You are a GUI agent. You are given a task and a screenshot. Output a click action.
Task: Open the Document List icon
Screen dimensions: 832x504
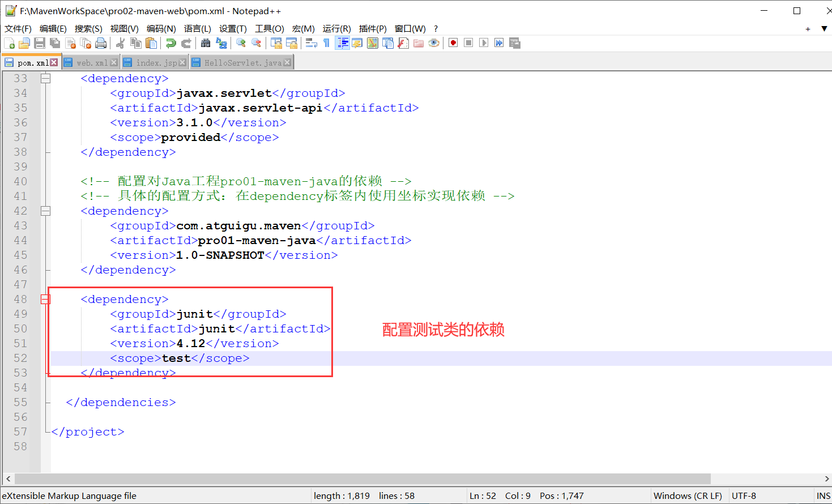click(388, 43)
